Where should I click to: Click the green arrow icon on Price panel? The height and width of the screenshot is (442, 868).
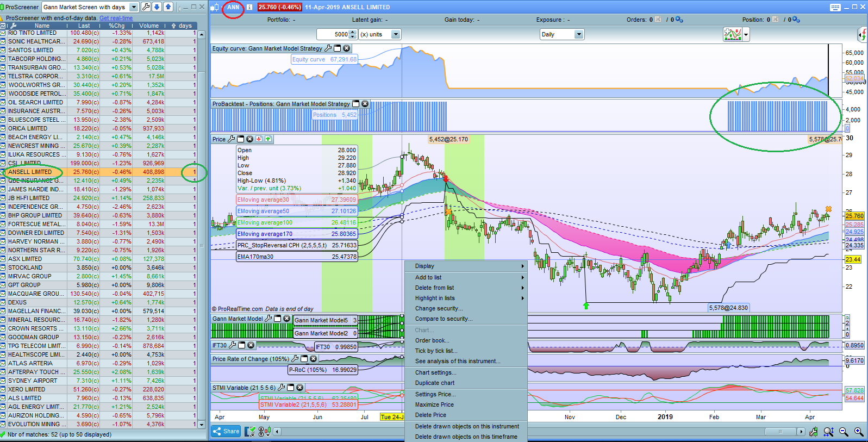tap(268, 139)
